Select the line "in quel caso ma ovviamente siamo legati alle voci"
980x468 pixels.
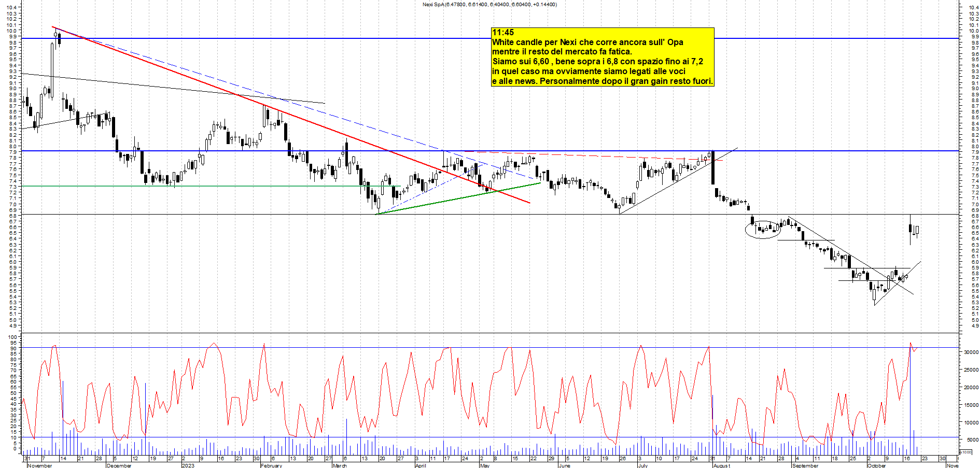point(589,71)
